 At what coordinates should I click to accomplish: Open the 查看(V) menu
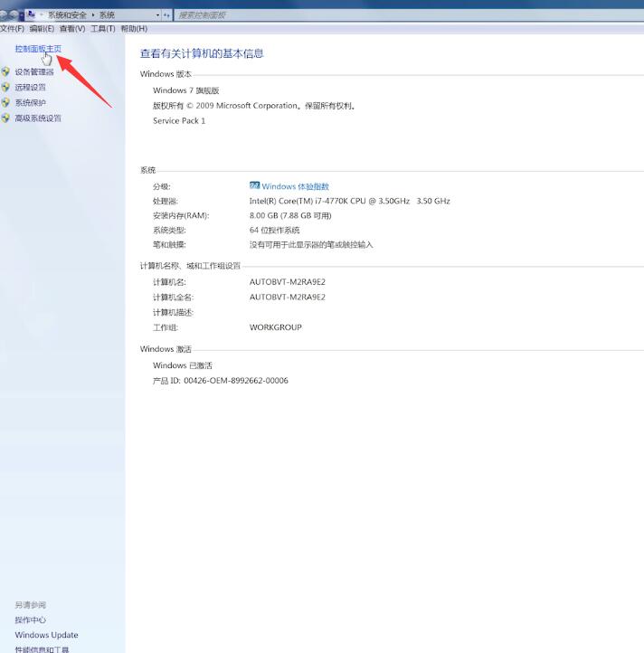72,29
